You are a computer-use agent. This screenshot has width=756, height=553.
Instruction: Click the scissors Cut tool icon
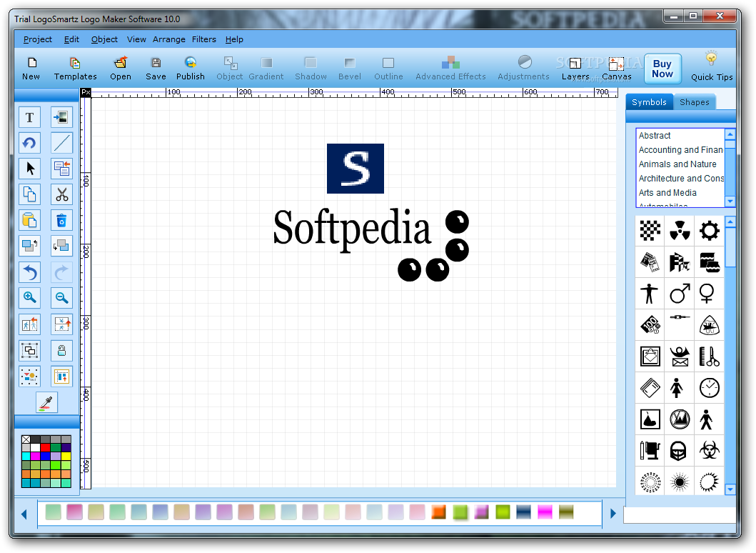pos(61,194)
